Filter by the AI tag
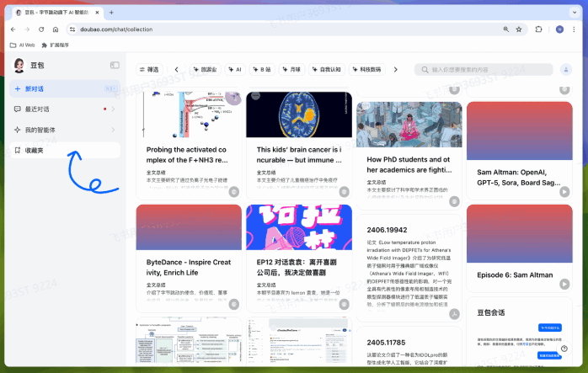 (x=235, y=69)
